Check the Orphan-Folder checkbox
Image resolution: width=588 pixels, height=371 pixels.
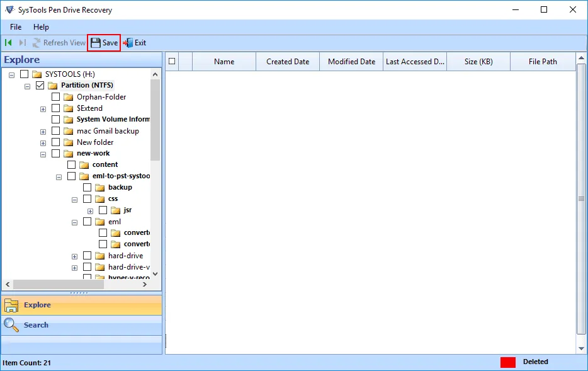55,97
